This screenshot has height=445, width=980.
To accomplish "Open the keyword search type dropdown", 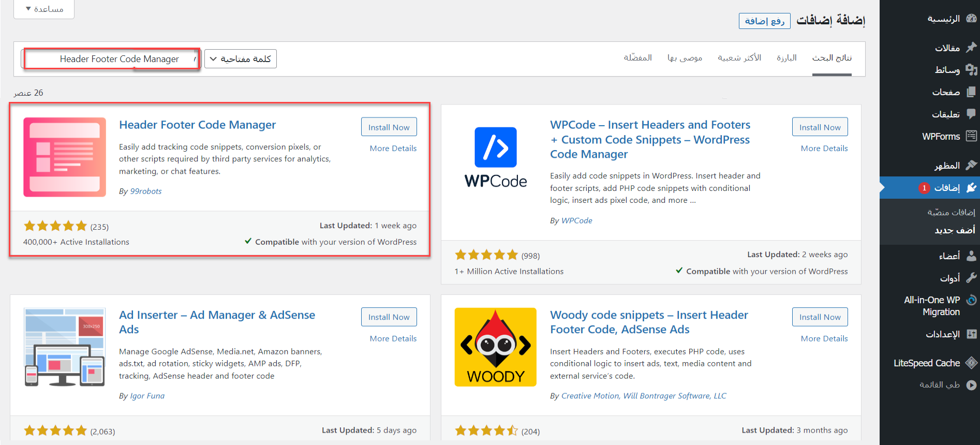I will 241,59.
